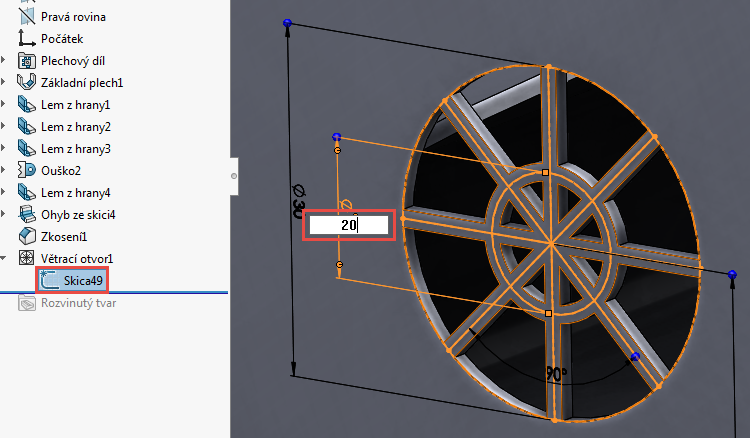750x438 pixels.
Task: Expand the Ohyb ze skici4 node
Action: pyautogui.click(x=4, y=214)
